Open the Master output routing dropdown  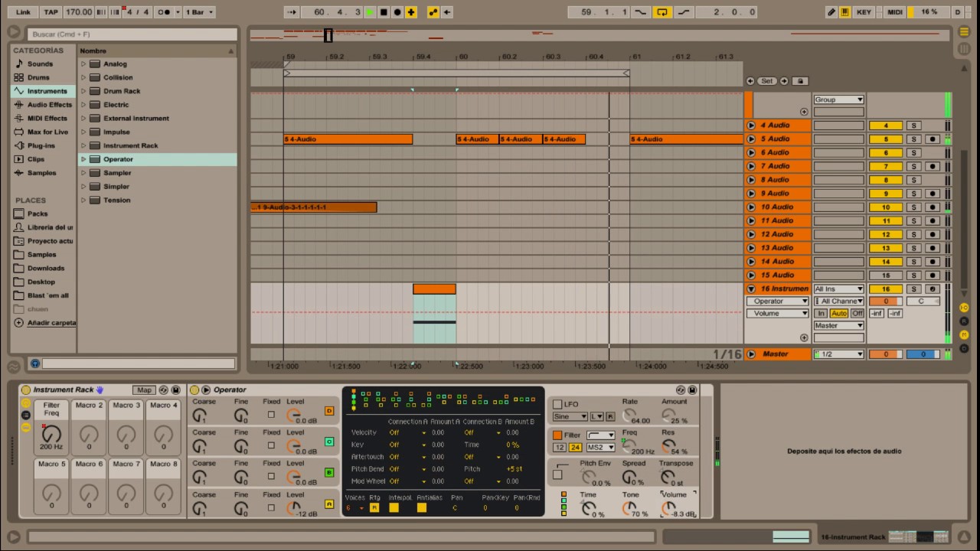pos(838,326)
